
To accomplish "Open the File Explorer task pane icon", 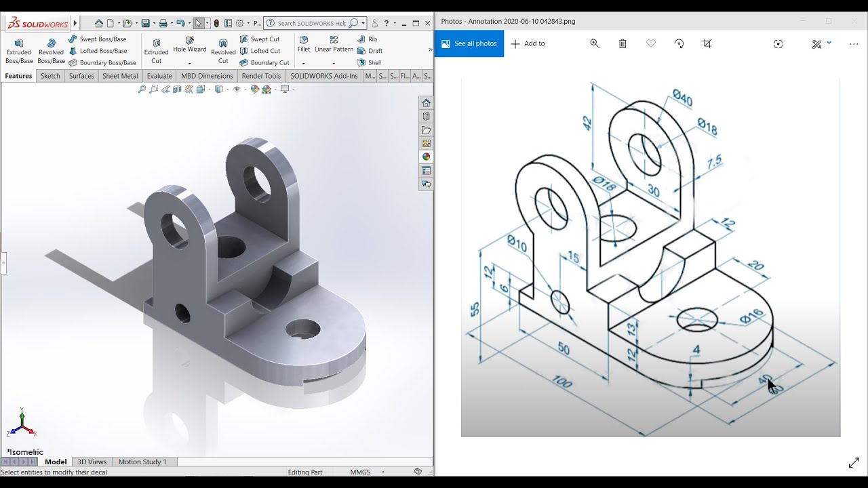I will pos(426,130).
